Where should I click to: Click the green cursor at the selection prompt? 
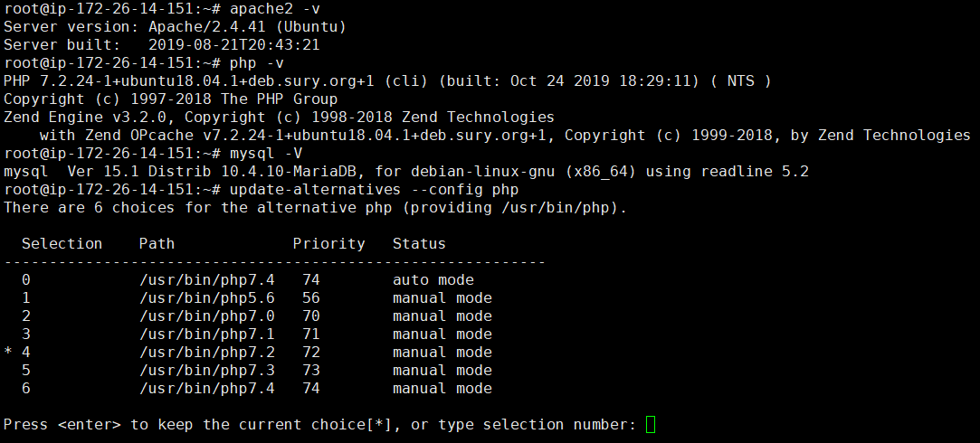coord(651,425)
